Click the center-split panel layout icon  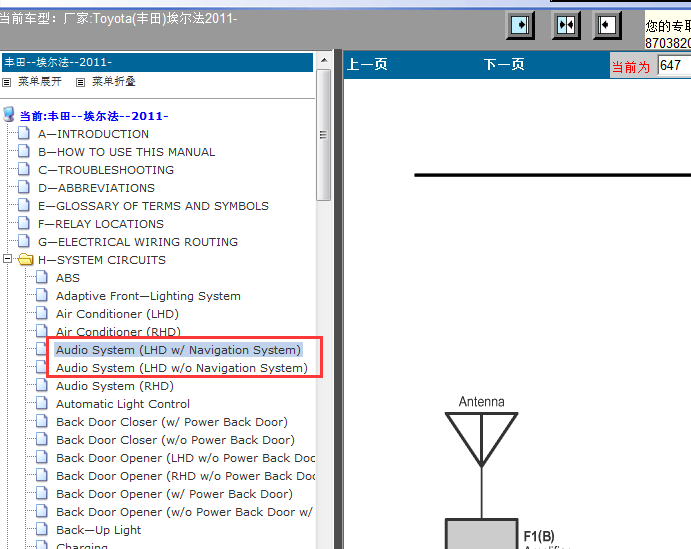[566, 26]
